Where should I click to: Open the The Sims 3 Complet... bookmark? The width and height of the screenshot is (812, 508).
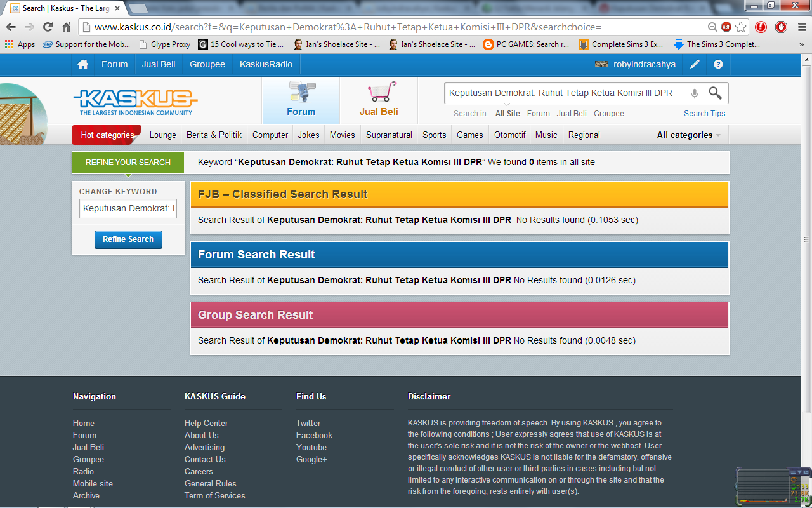717,44
